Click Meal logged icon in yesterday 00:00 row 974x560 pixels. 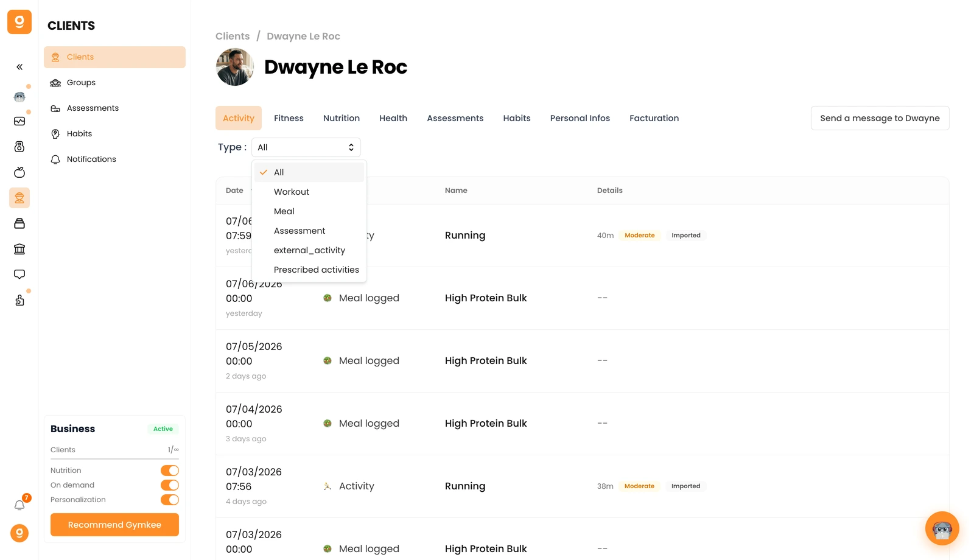[328, 298]
